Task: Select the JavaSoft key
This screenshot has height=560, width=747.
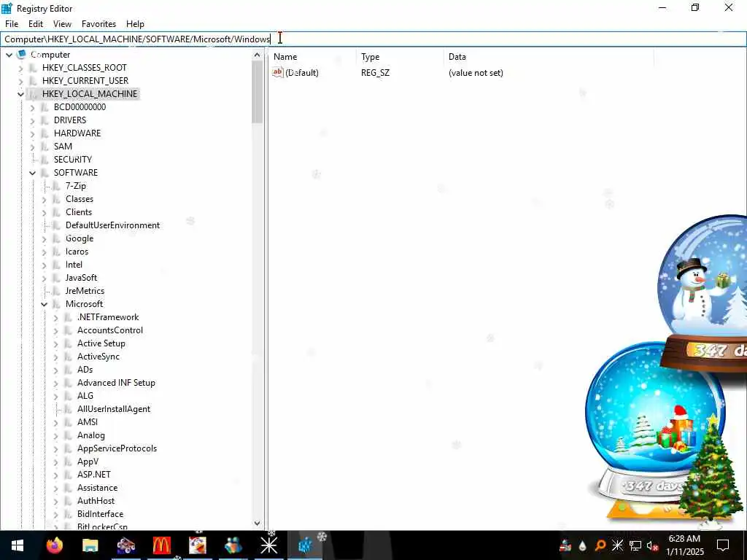Action: click(x=81, y=278)
